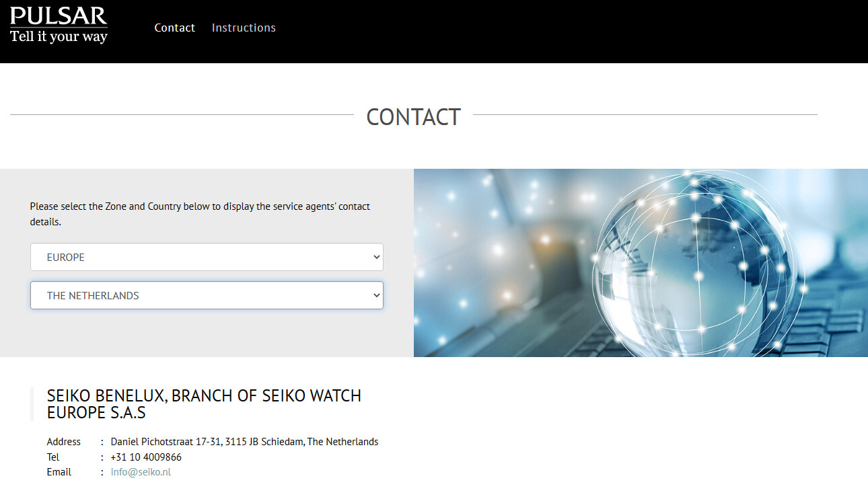Click the Email field label
The image size is (868, 503).
pos(59,472)
